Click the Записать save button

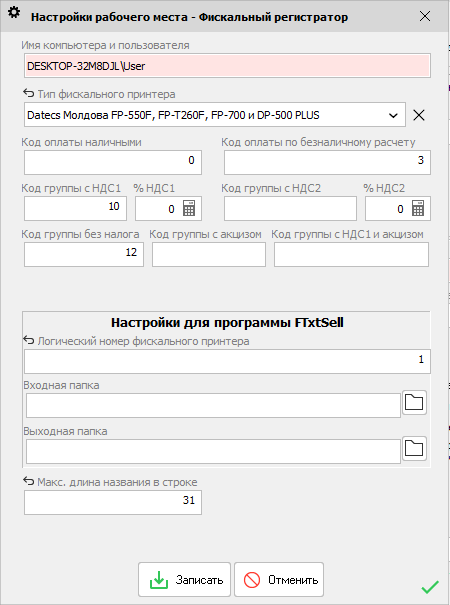point(184,580)
